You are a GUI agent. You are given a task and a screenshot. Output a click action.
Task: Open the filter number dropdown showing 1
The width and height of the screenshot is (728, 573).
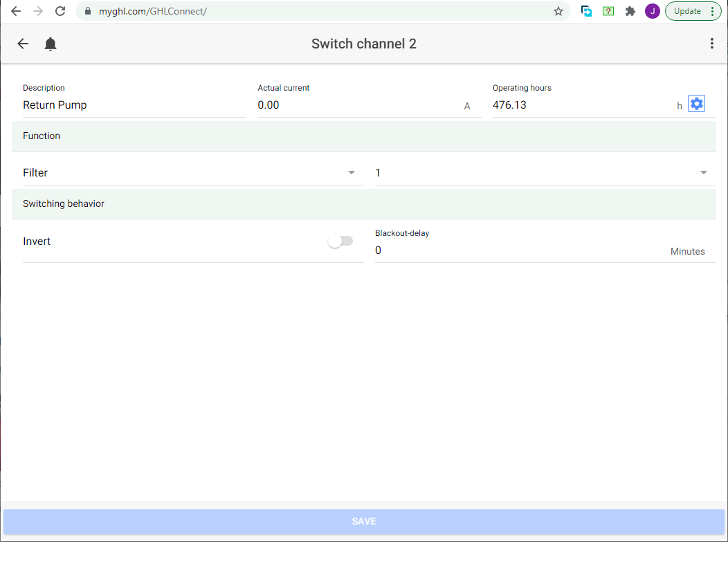click(544, 173)
